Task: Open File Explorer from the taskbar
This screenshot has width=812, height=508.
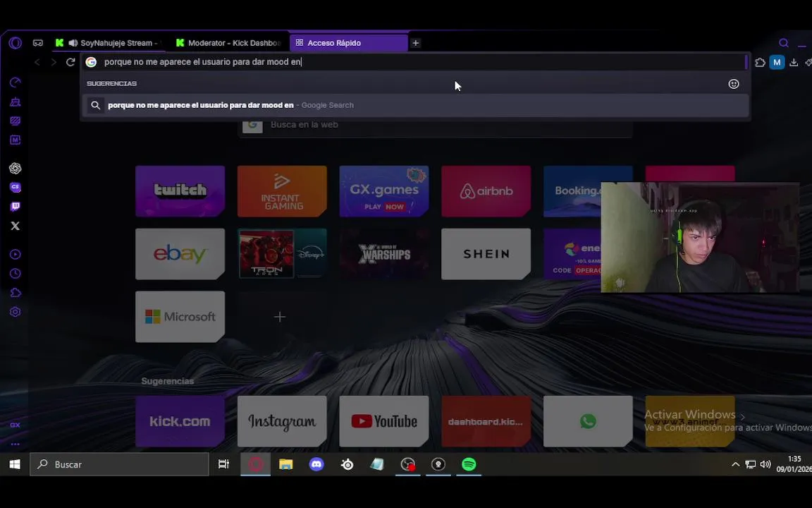Action: pyautogui.click(x=286, y=464)
